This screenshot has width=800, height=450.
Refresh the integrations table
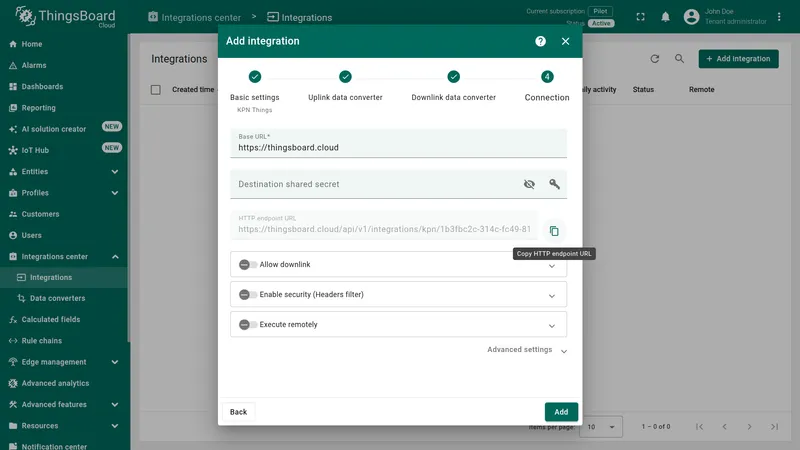655,59
